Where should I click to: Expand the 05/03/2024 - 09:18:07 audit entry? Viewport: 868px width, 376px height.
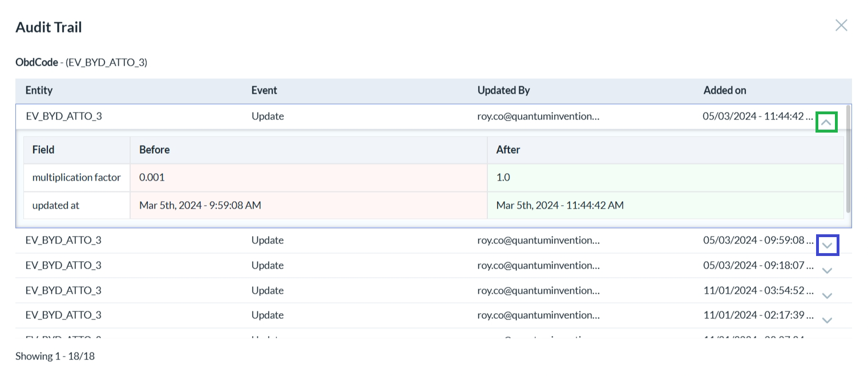pos(827,270)
